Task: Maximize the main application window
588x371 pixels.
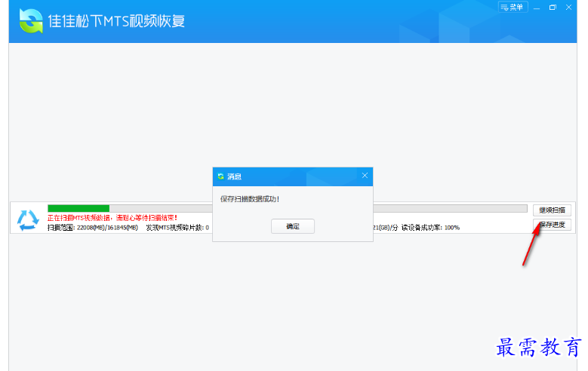Action: [x=553, y=8]
